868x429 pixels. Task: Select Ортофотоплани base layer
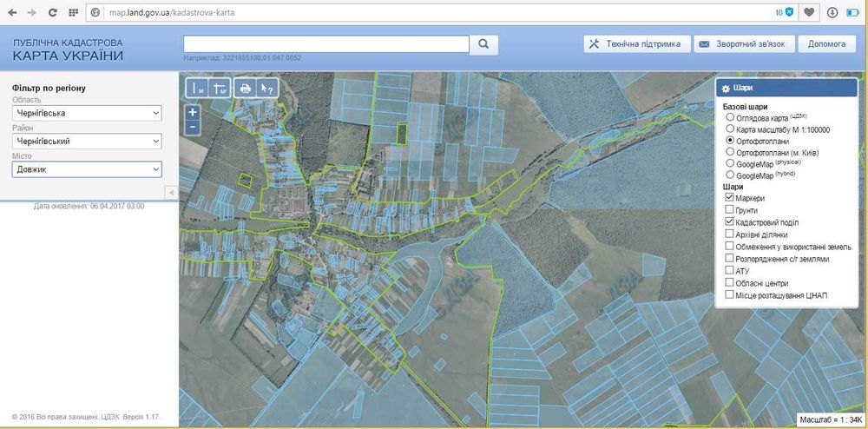[x=730, y=141]
